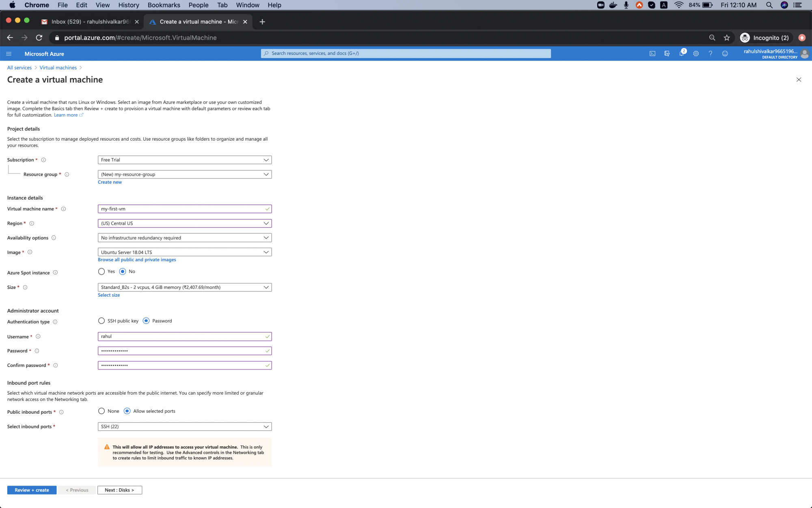Choose Yes for Azure Spot instance
The image size is (812, 508).
pyautogui.click(x=101, y=271)
